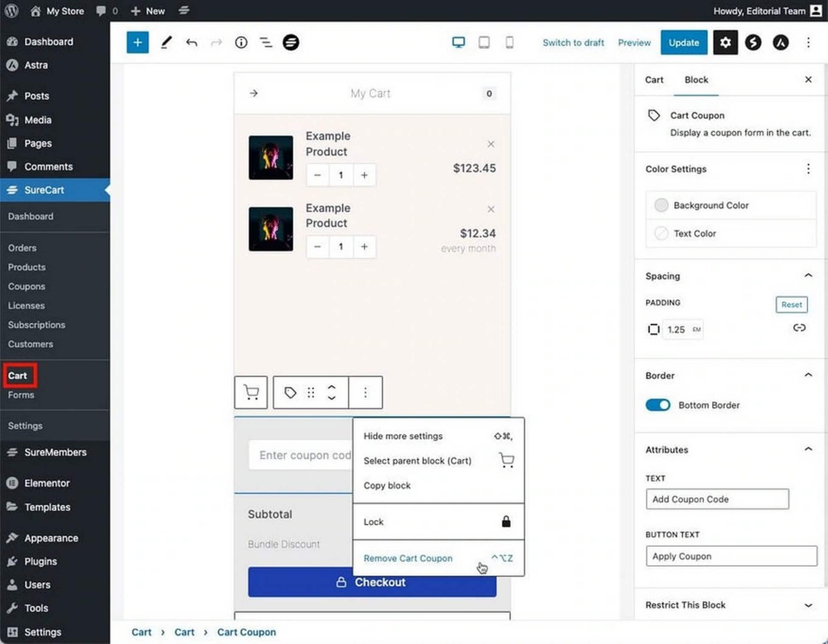The image size is (828, 644).
Task: Click the Update button
Action: tap(683, 42)
